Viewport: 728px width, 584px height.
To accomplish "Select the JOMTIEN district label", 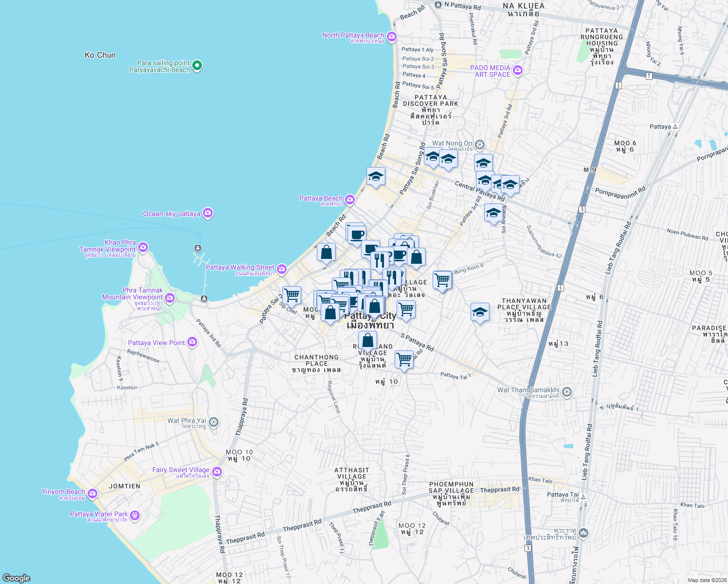I will click(125, 486).
